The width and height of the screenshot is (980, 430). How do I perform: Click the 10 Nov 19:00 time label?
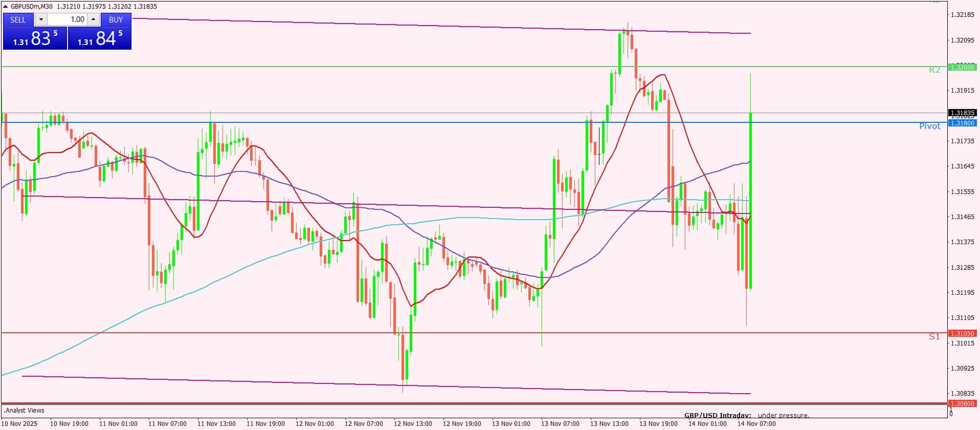(69, 424)
